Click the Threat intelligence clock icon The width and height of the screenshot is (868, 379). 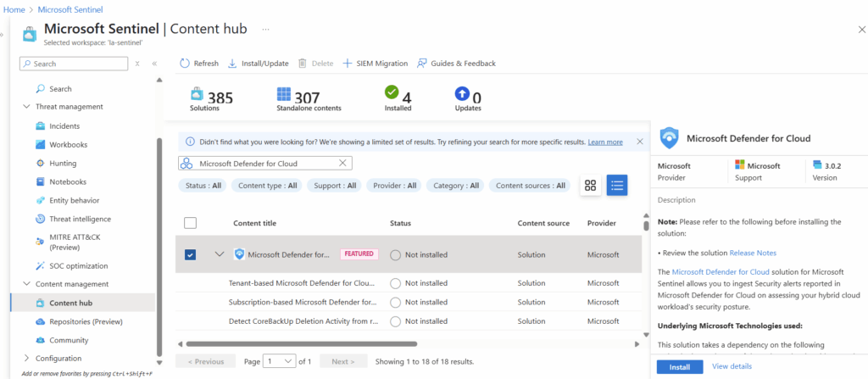point(41,219)
